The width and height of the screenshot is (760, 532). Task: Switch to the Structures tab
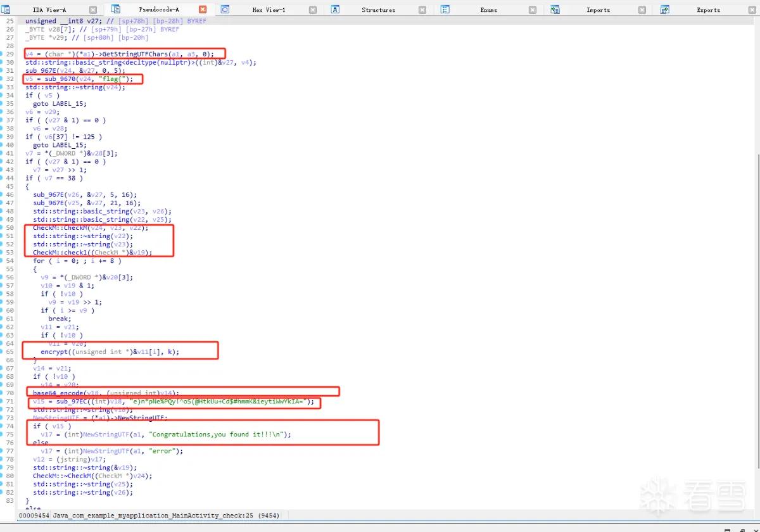point(379,10)
